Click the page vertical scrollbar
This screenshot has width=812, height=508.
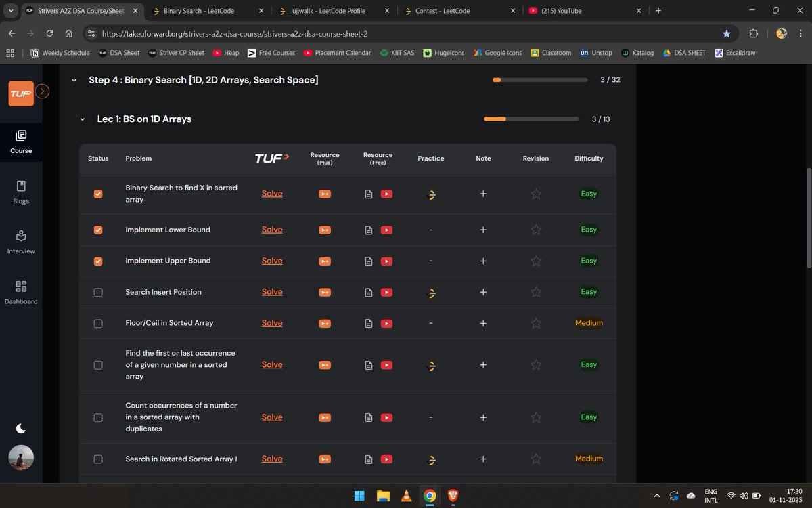[x=808, y=218]
